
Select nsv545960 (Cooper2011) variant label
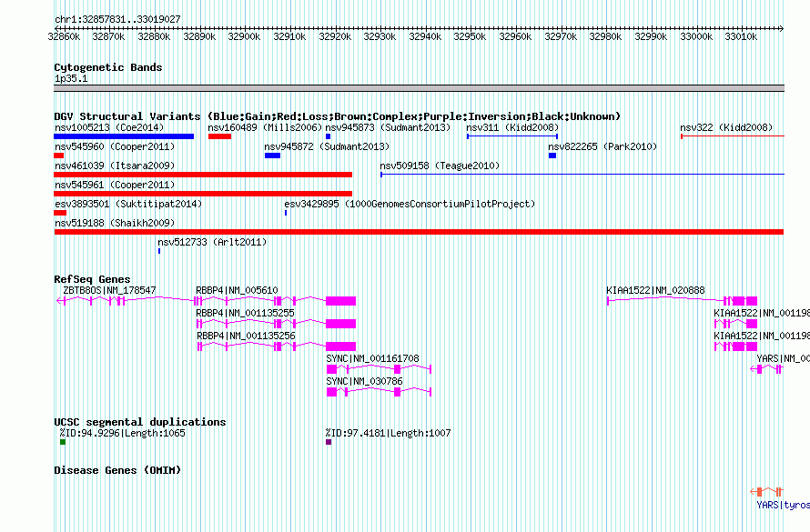(115, 146)
